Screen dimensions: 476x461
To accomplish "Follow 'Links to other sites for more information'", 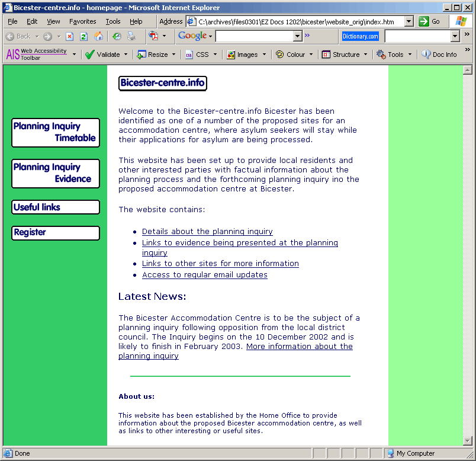I will coord(220,264).
